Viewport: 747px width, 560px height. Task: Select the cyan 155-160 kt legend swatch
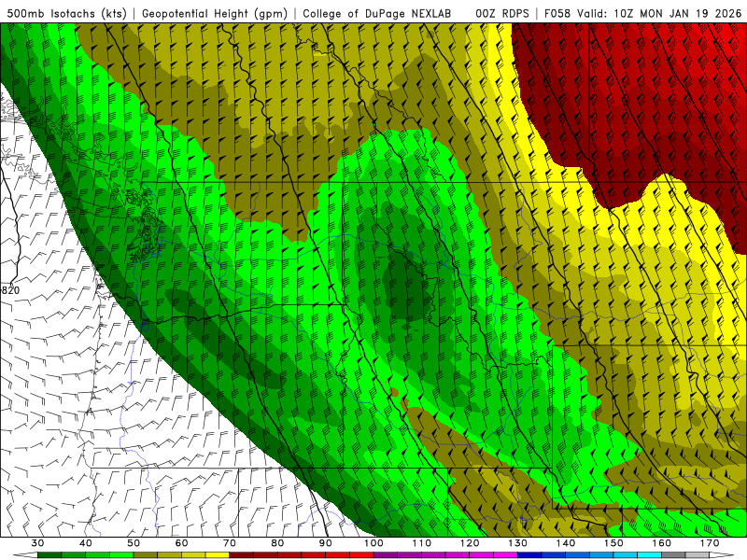pos(649,554)
